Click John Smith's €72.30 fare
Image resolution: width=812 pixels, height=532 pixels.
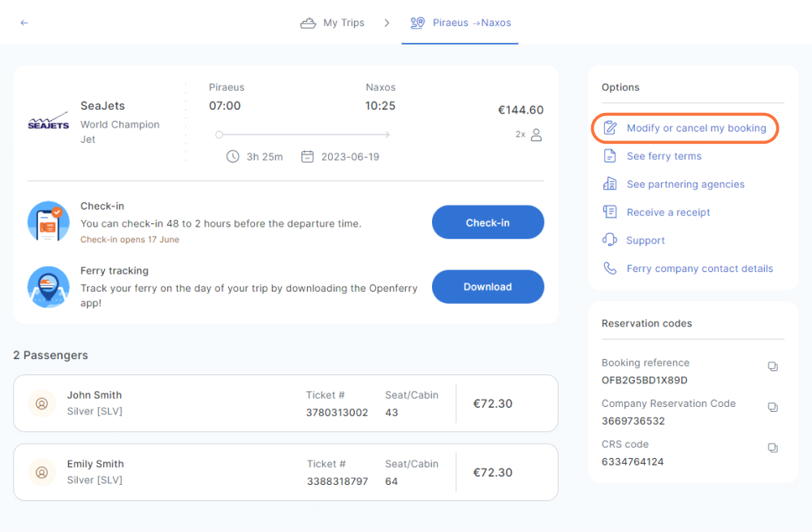pyautogui.click(x=493, y=404)
